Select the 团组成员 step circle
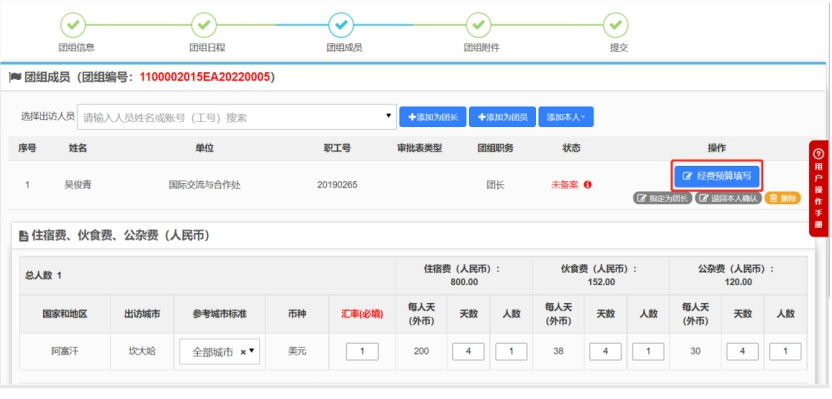Screen dimensions: 832x399 [341, 25]
